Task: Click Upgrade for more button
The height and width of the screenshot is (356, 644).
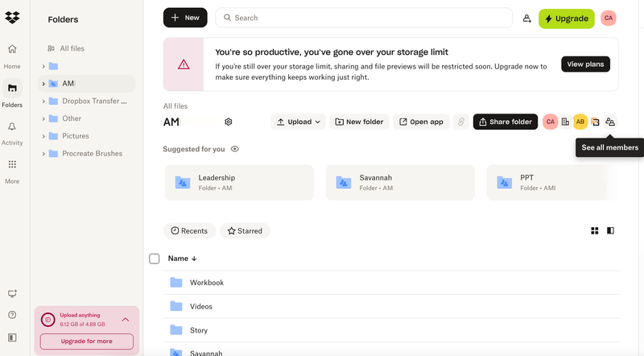Action: 87,342
